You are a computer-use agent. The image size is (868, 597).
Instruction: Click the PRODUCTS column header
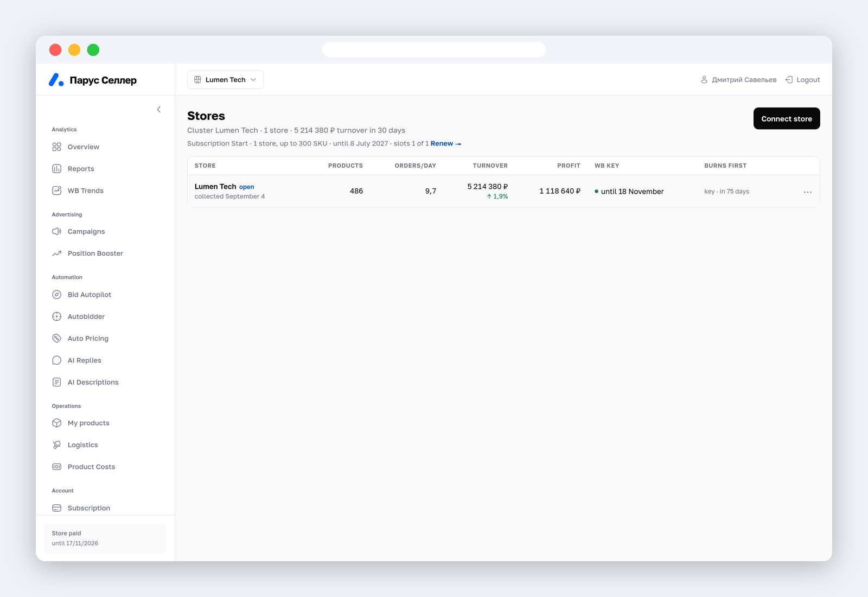346,166
